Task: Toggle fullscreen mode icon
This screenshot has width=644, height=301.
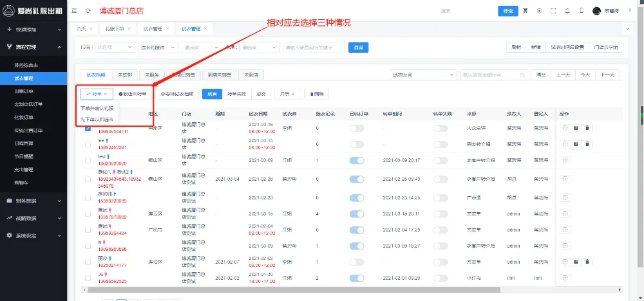Action: point(553,11)
